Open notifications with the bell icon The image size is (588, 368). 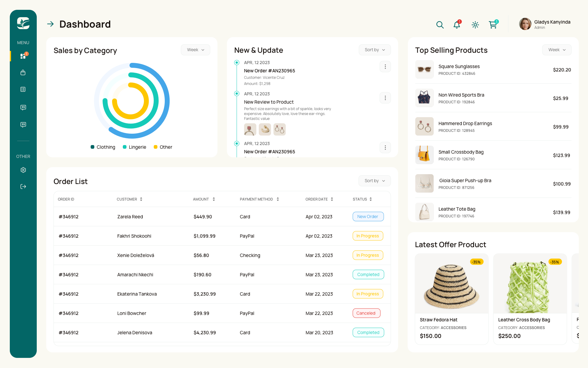(x=457, y=25)
